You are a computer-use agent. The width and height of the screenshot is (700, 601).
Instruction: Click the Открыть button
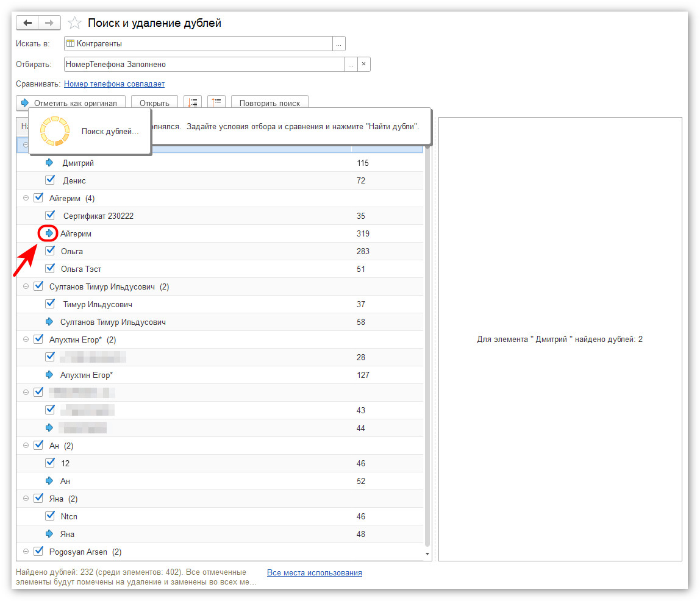tap(154, 103)
